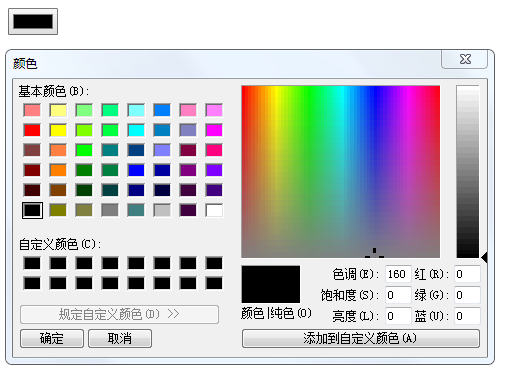The width and height of the screenshot is (530, 388).
Task: Click the 颜色|纯色 preview box
Action: (270, 284)
